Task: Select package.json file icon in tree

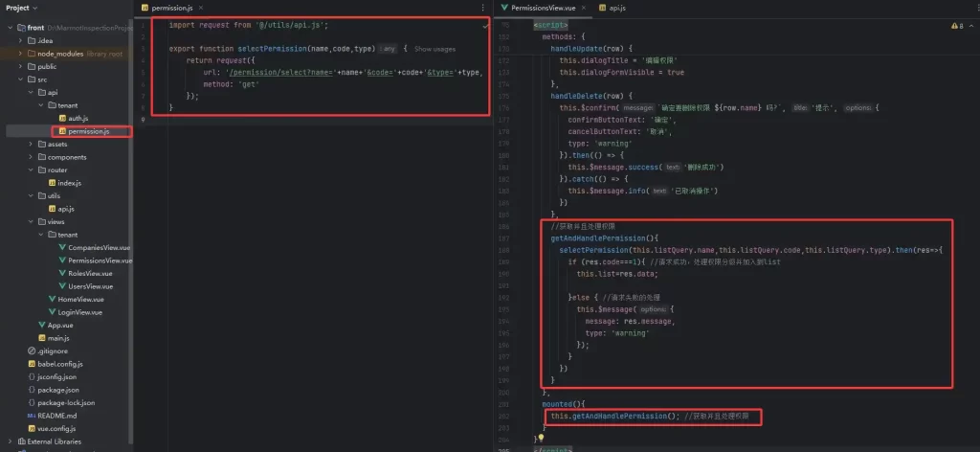Action: point(32,390)
